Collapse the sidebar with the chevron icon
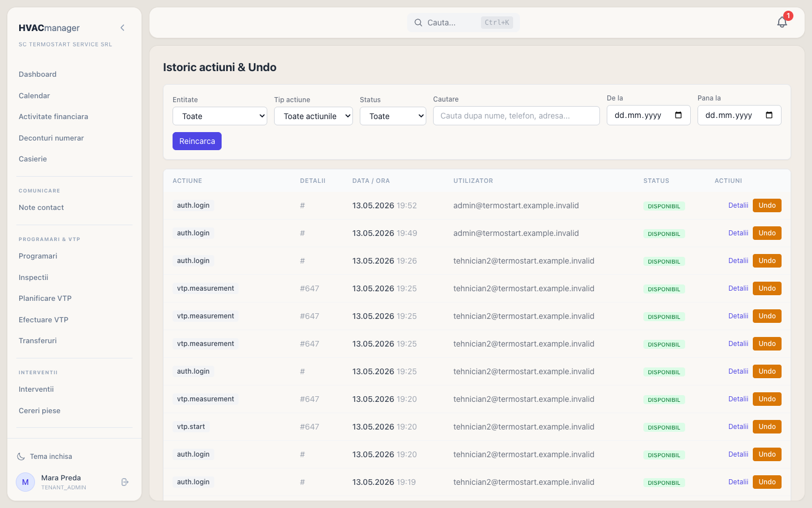812x508 pixels. (x=122, y=28)
